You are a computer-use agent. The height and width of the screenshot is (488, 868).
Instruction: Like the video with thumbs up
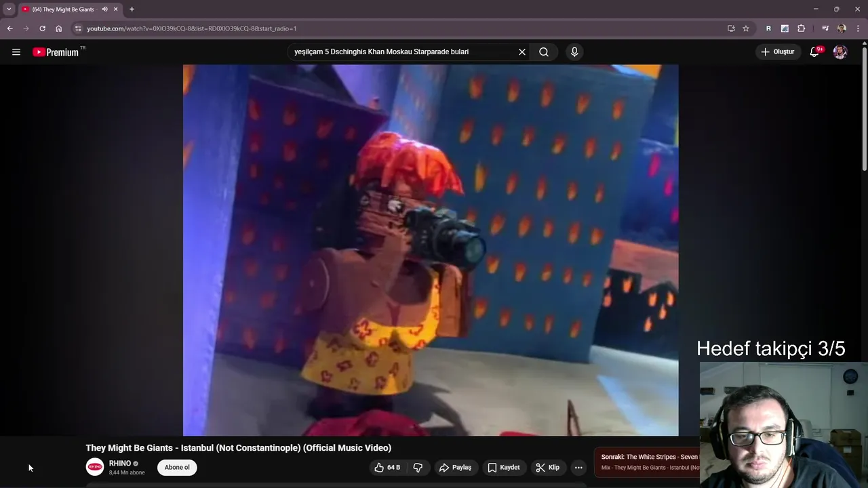coord(387,468)
